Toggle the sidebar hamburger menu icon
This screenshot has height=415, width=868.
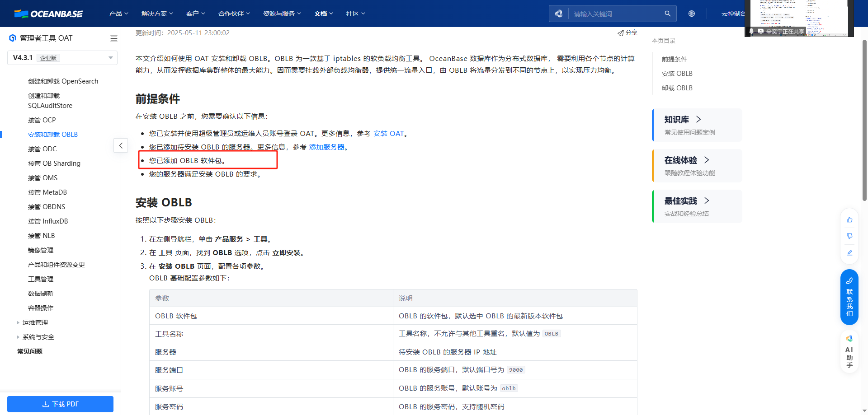(114, 38)
